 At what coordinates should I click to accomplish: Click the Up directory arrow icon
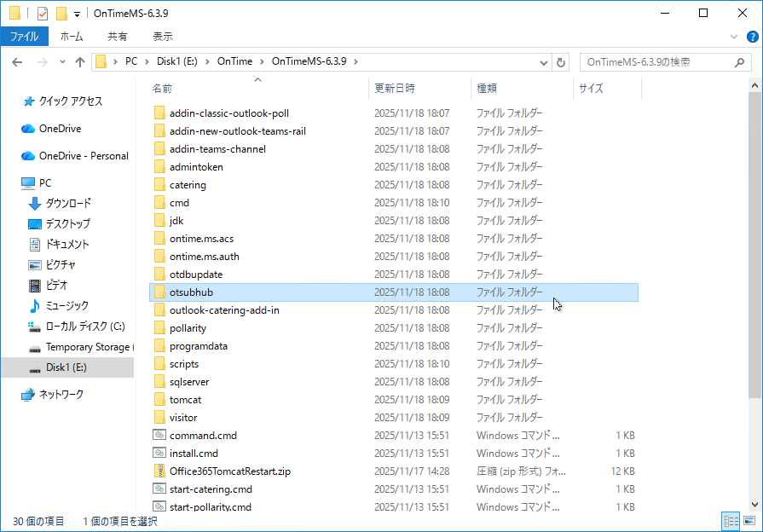[80, 62]
